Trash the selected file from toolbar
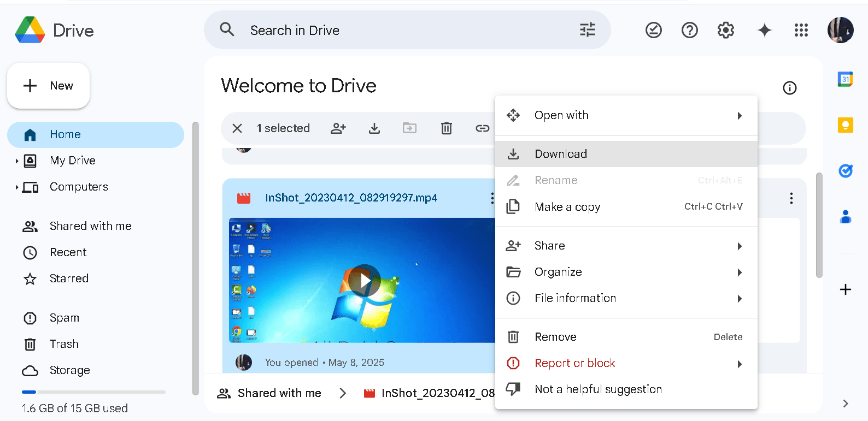The width and height of the screenshot is (868, 421). click(447, 128)
